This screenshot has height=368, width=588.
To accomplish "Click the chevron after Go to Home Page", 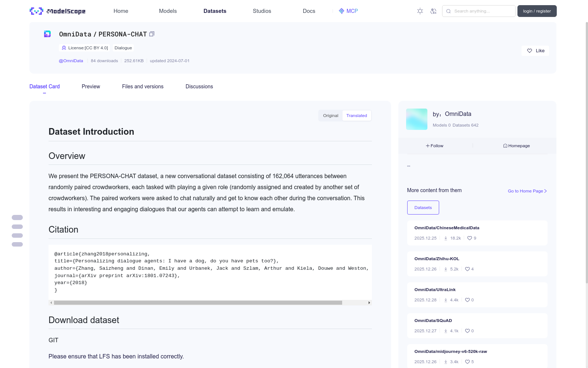I will (x=545, y=191).
